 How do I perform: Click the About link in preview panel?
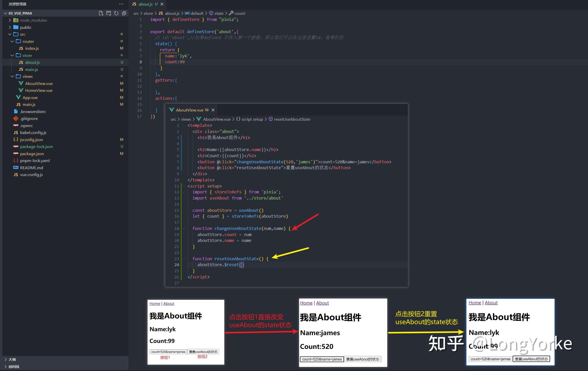[x=169, y=303]
